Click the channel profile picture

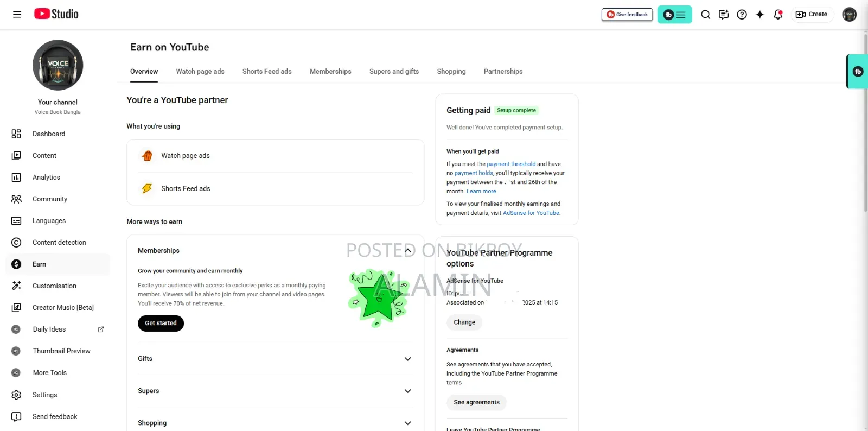tap(58, 65)
